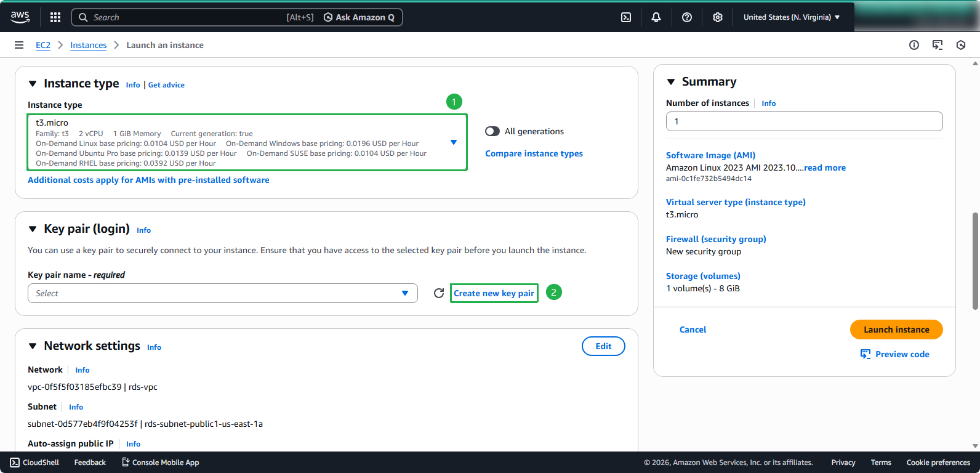Open Info link next to Instance type heading
This screenshot has height=473, width=980.
coord(133,85)
